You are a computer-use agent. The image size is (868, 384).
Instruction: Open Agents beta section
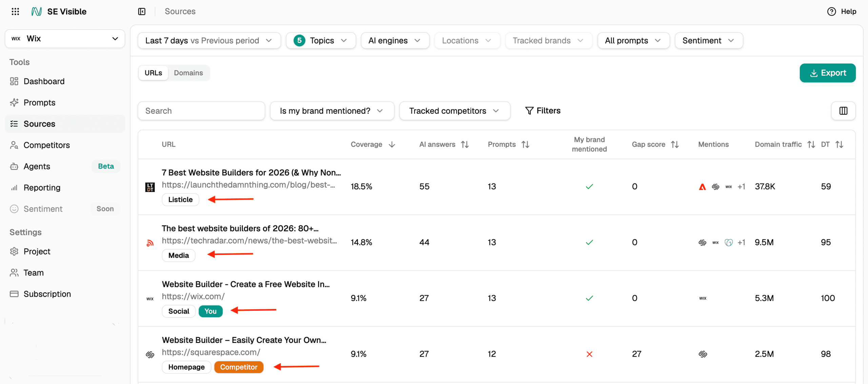pos(65,166)
